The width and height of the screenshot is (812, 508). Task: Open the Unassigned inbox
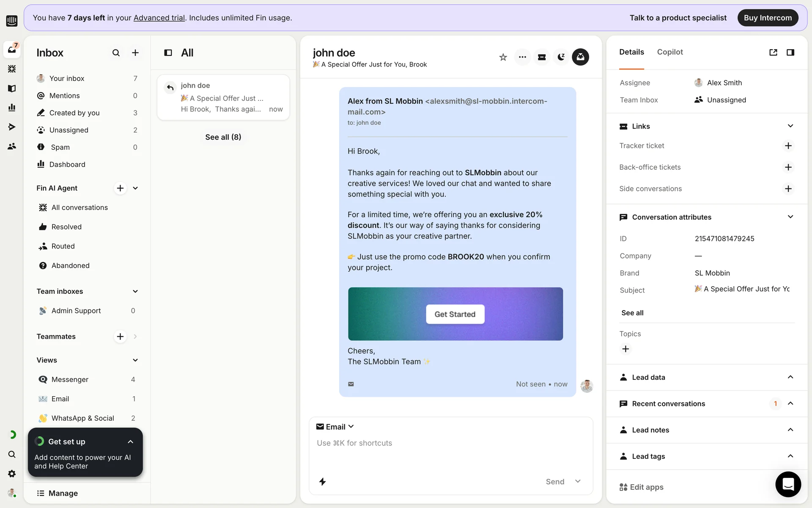pyautogui.click(x=69, y=130)
